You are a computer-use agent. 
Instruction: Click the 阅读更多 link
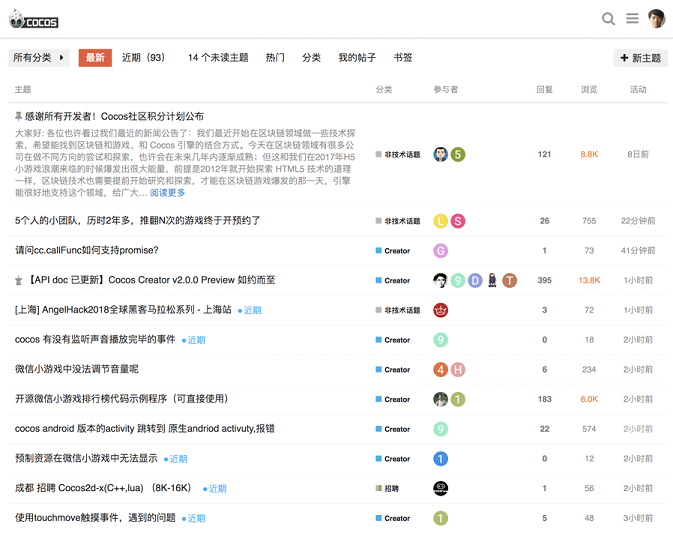click(167, 193)
